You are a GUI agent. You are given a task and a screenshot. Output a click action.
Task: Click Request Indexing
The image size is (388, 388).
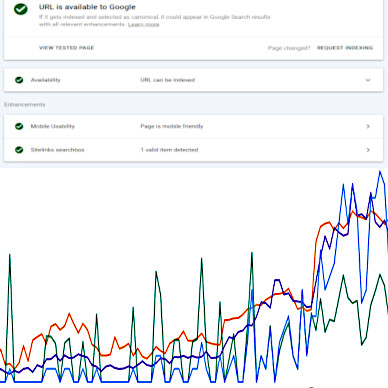click(x=345, y=48)
